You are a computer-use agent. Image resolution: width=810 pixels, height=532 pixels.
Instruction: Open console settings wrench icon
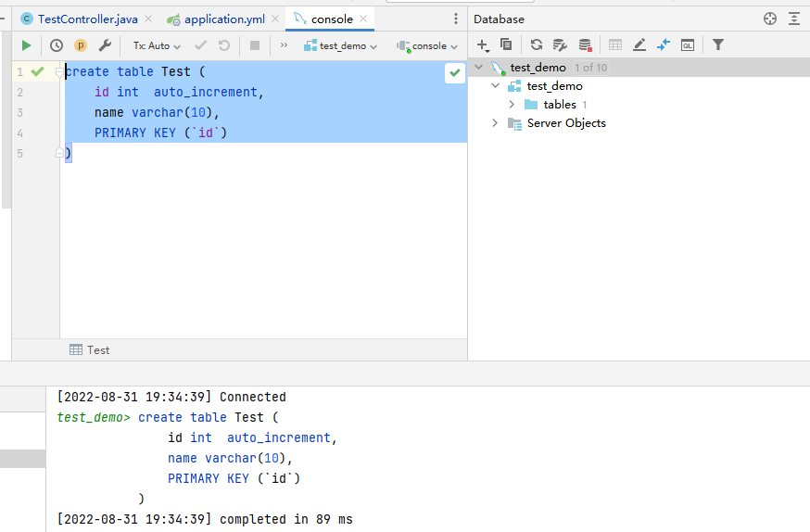(x=105, y=45)
